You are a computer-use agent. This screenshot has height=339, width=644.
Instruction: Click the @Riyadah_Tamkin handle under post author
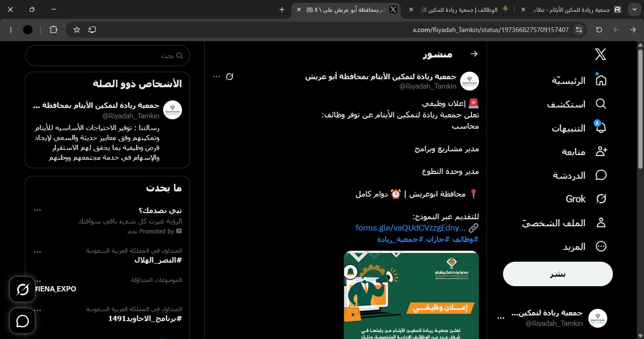(x=428, y=86)
